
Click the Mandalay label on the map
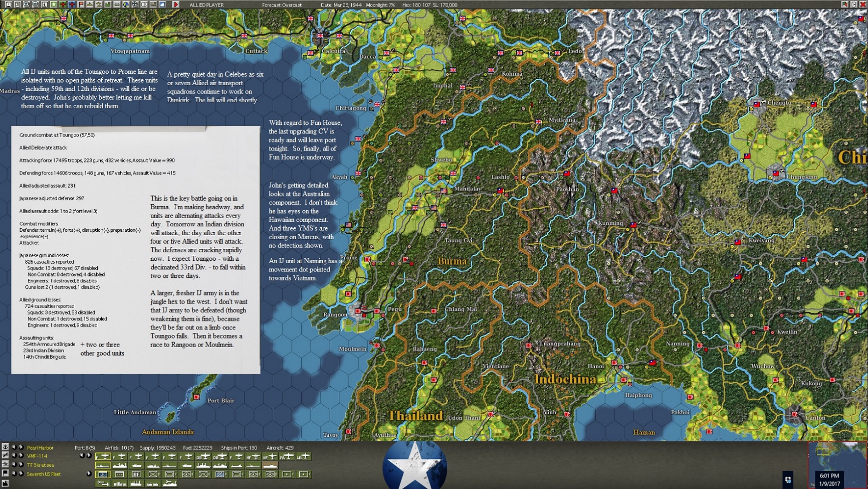(x=468, y=189)
